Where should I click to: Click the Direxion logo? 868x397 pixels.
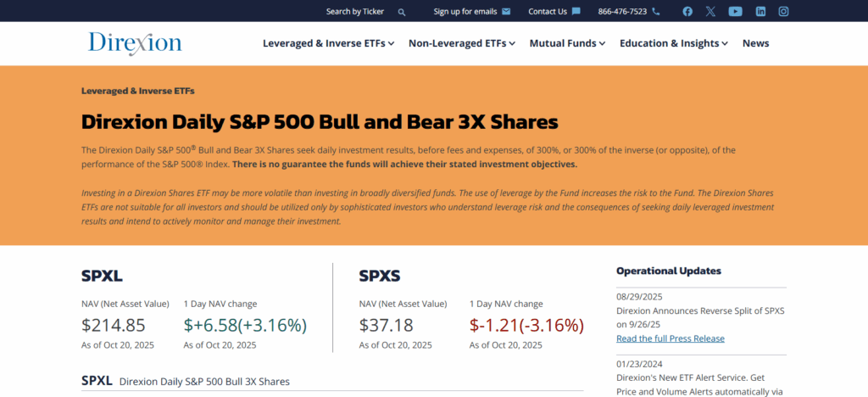[135, 42]
